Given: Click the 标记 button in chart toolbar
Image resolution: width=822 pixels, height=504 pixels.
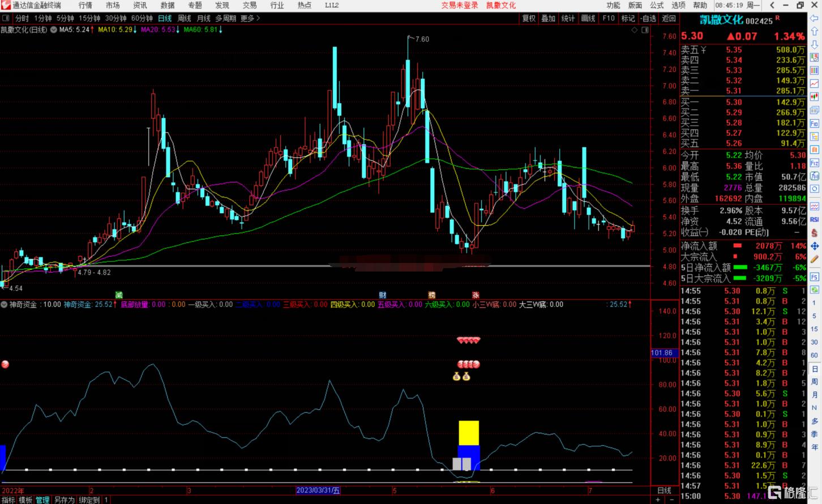Looking at the screenshot, I should pos(628,19).
